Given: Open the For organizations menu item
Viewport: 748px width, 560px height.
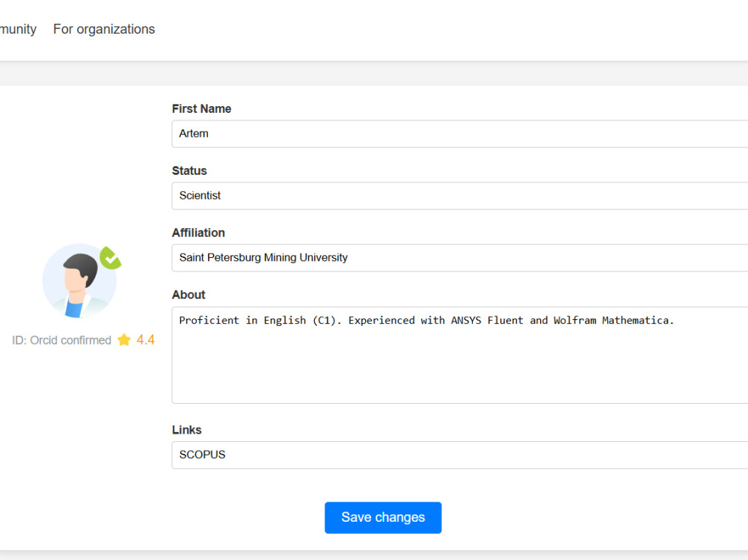Looking at the screenshot, I should pyautogui.click(x=104, y=29).
